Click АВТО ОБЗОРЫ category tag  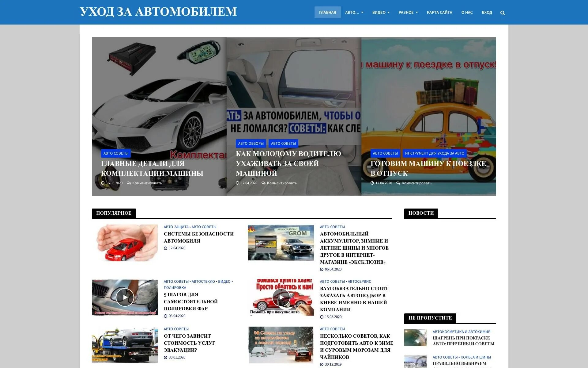[251, 143]
